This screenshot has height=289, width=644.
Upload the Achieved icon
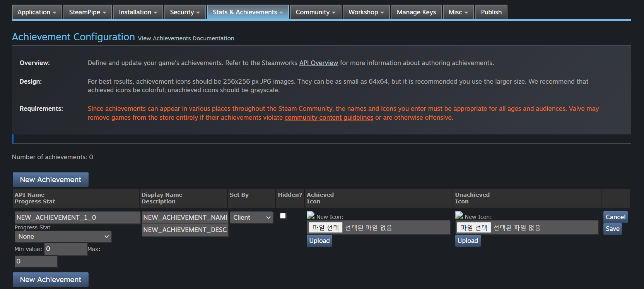point(319,241)
